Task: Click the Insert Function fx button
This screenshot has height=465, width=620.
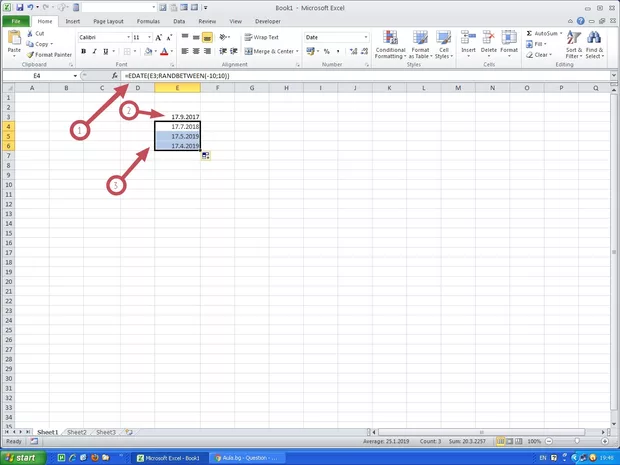Action: [115, 76]
